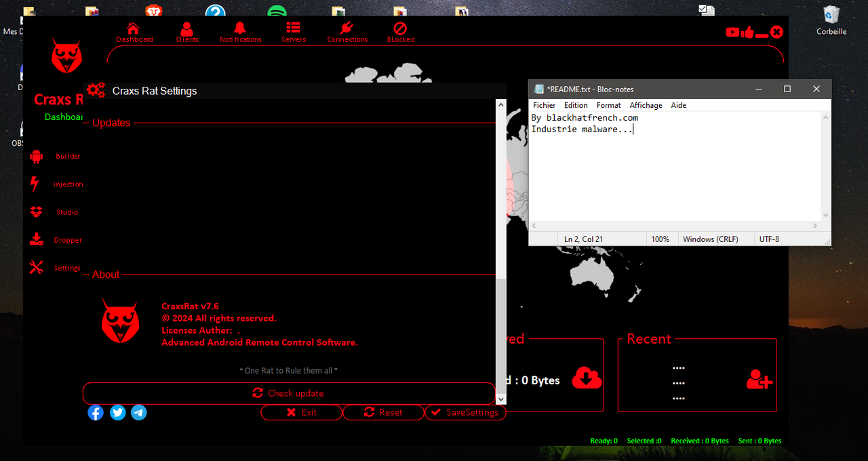The width and height of the screenshot is (868, 461).
Task: Click the settings scrollbar up arrow
Action: click(x=501, y=105)
